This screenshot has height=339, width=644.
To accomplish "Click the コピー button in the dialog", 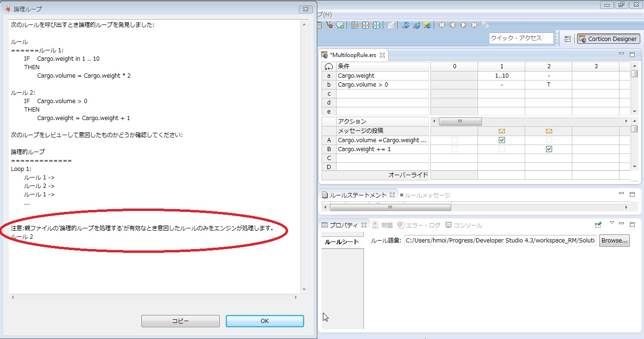I will pos(181,321).
